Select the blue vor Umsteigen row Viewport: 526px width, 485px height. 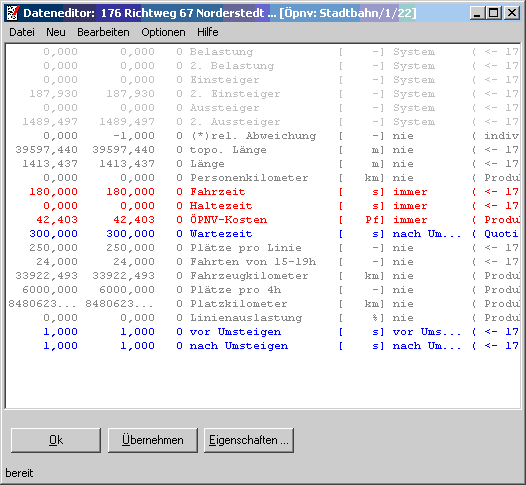(x=263, y=332)
